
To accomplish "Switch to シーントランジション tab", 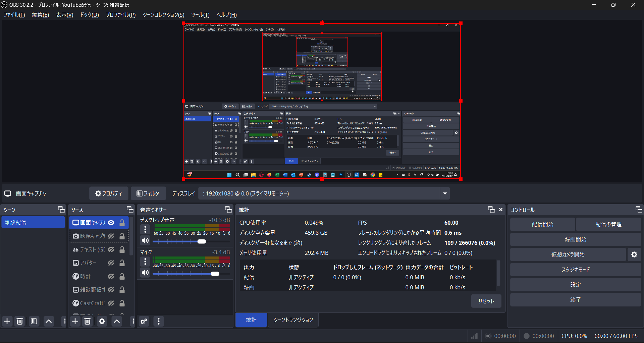I will 293,320.
